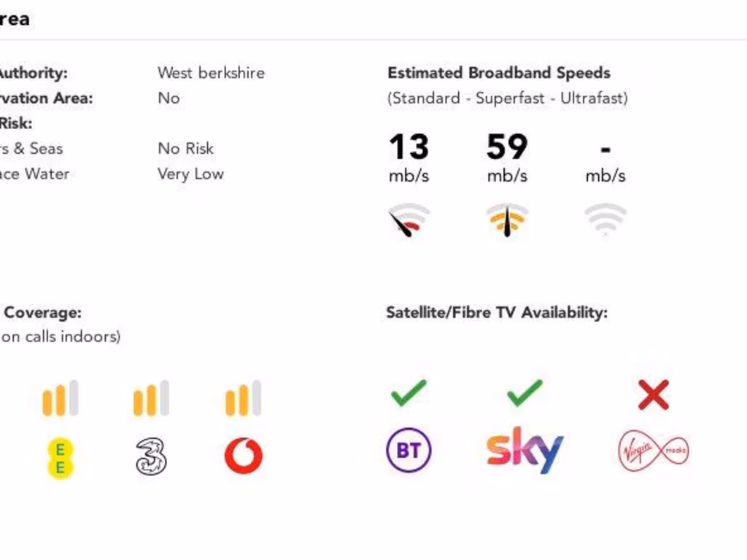Click the Sky logo
The height and width of the screenshot is (560, 747).
point(525,449)
